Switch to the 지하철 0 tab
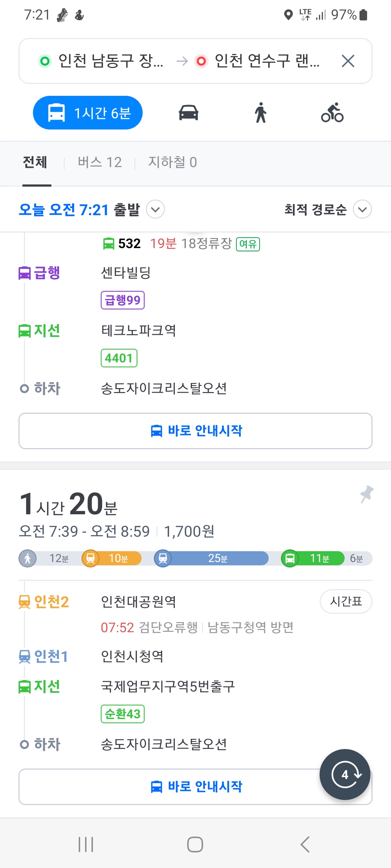 [172, 162]
